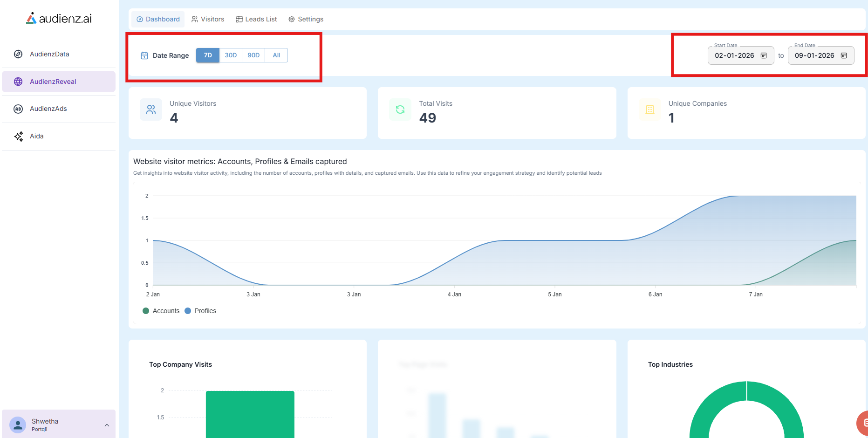Click the Unique Visitors people icon
The image size is (868, 438).
coord(151,110)
